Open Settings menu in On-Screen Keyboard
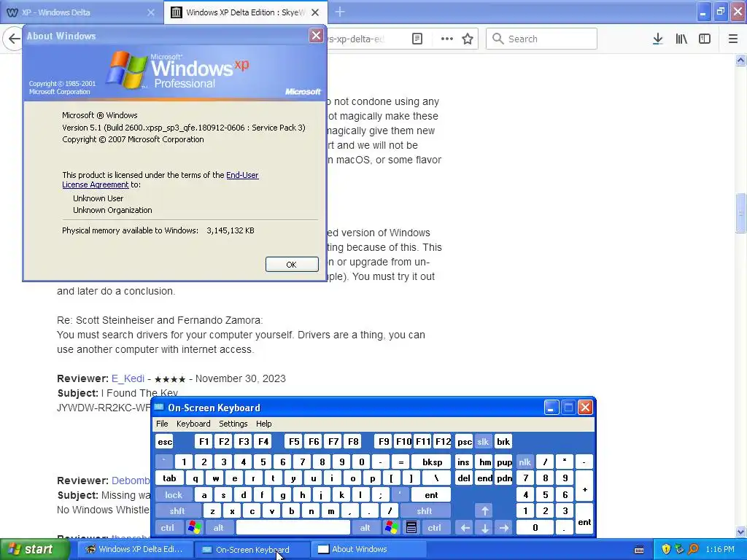 click(x=233, y=424)
